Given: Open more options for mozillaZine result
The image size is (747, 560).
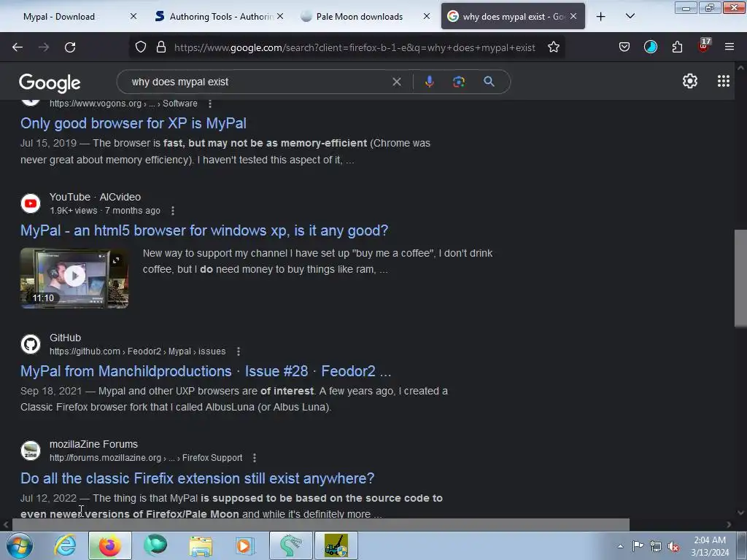Looking at the screenshot, I should (255, 458).
